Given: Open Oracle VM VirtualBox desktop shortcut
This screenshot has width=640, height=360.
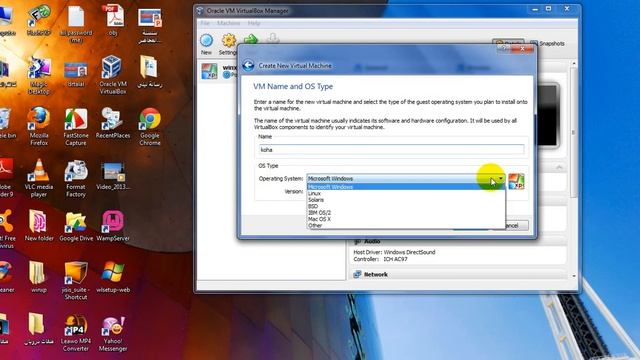Looking at the screenshot, I should tap(113, 67).
